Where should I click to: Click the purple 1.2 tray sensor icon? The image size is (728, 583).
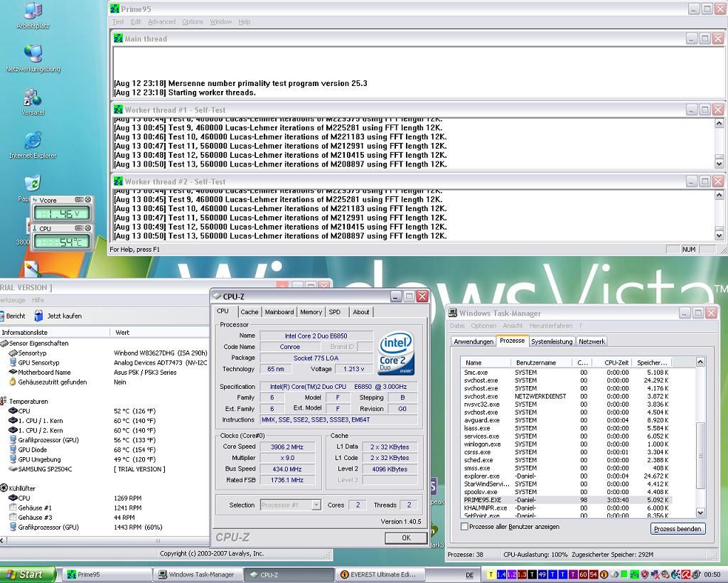pos(511,574)
